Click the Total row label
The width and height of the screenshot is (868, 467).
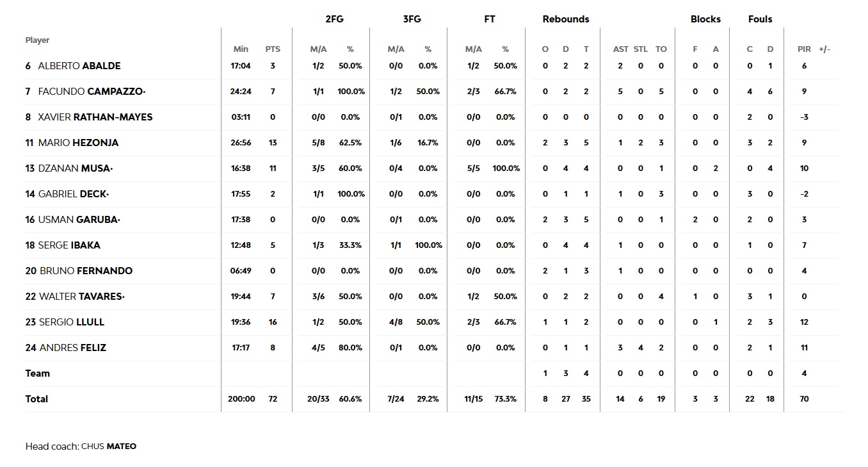pyautogui.click(x=37, y=399)
